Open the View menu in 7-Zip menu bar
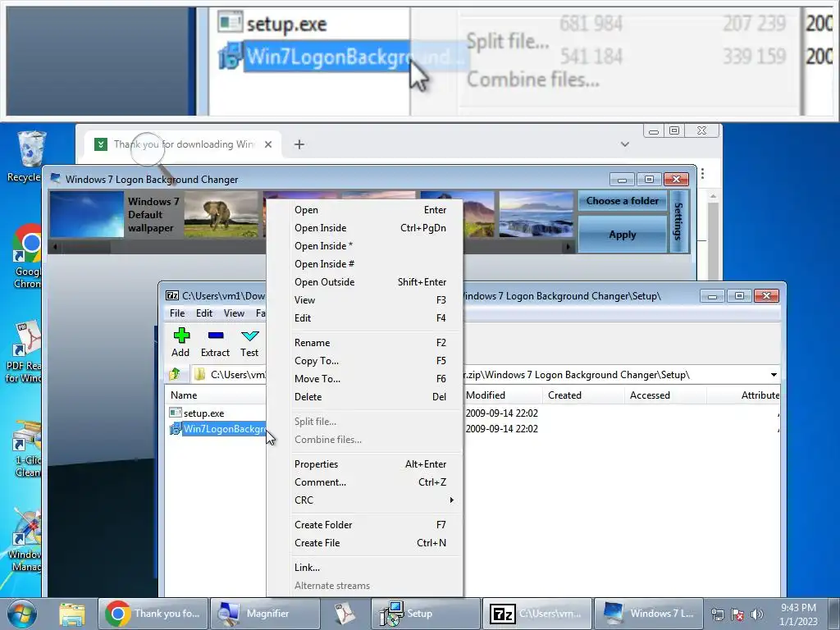 tap(234, 313)
